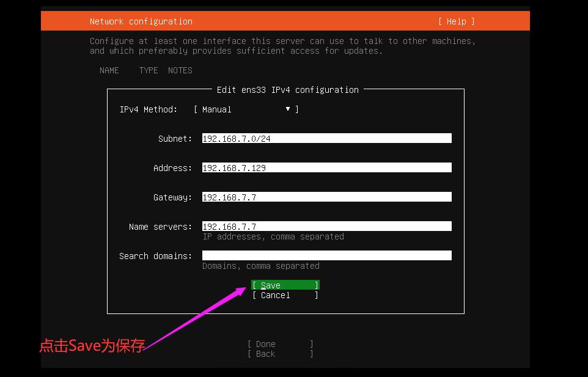588x377 pixels.
Task: Click the IPv4 Method label
Action: point(148,109)
